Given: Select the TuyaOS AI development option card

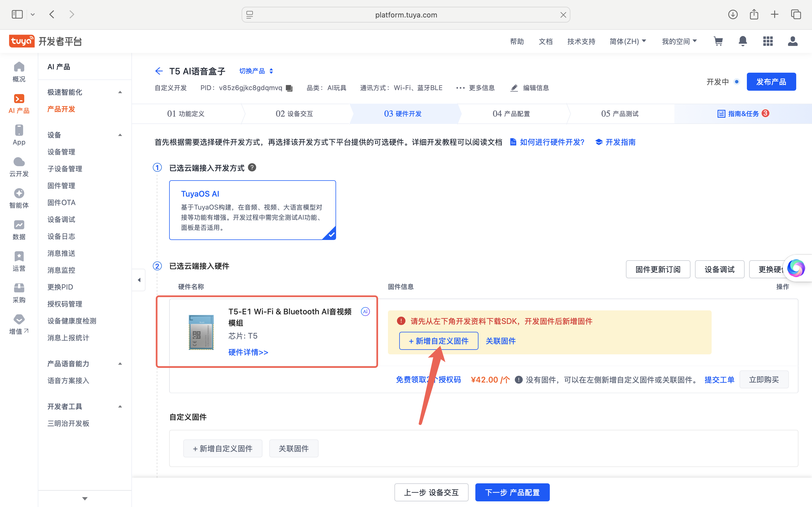Looking at the screenshot, I should (x=252, y=210).
